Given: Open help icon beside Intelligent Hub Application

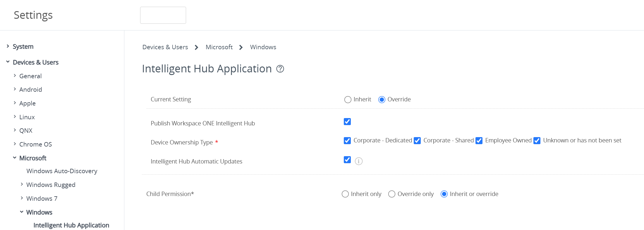Looking at the screenshot, I should tap(280, 69).
